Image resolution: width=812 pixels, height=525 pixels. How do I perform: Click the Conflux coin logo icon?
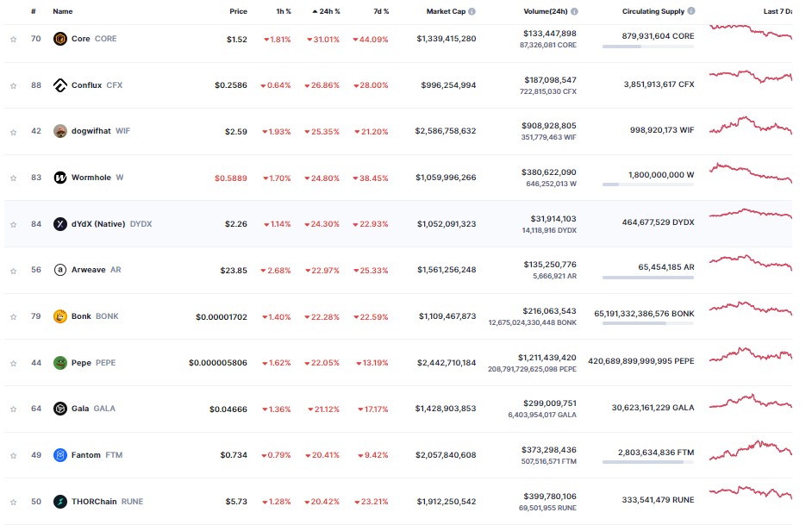click(60, 85)
